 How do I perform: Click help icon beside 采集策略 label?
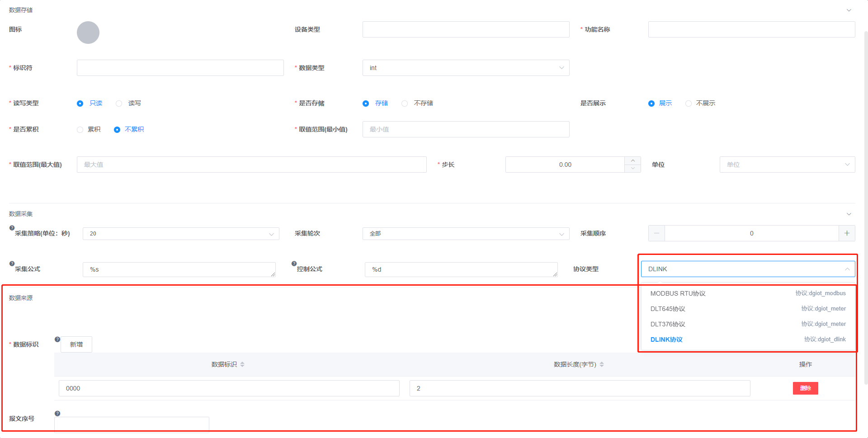(12, 228)
